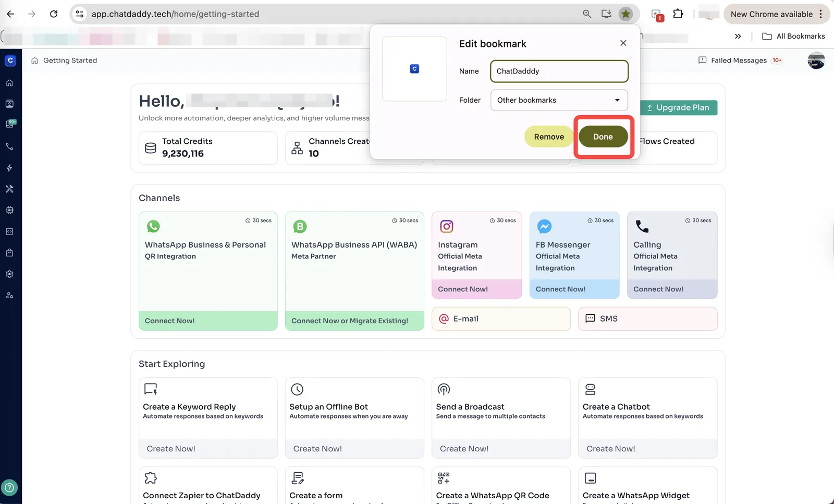
Task: Expand the Folder dropdown in bookmark dialog
Action: tap(559, 100)
